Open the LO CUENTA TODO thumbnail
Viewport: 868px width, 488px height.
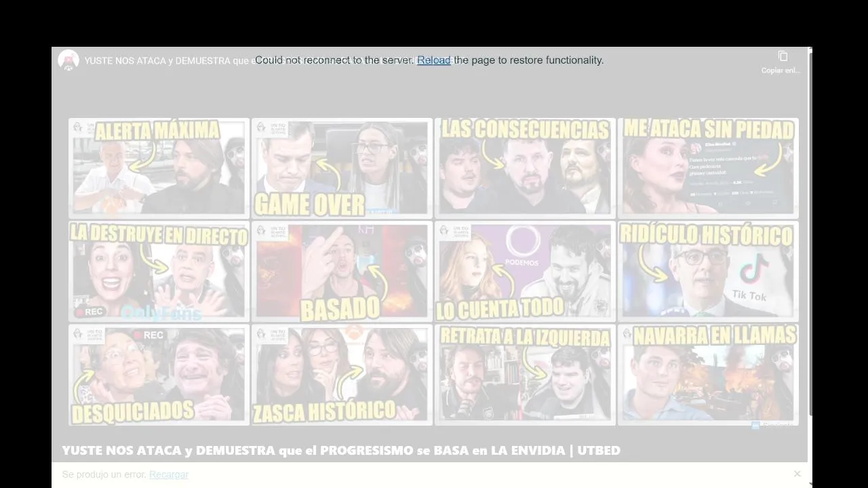[x=525, y=271]
